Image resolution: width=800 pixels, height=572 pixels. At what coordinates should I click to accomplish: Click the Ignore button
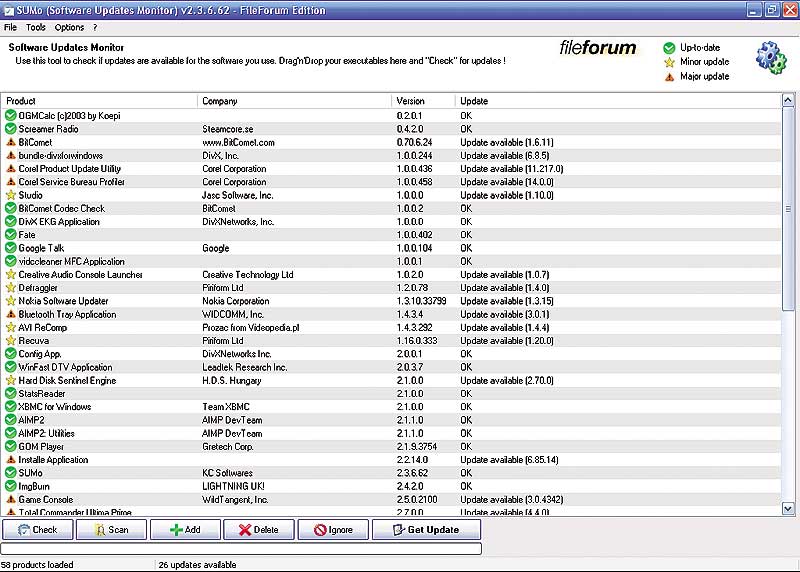[334, 530]
